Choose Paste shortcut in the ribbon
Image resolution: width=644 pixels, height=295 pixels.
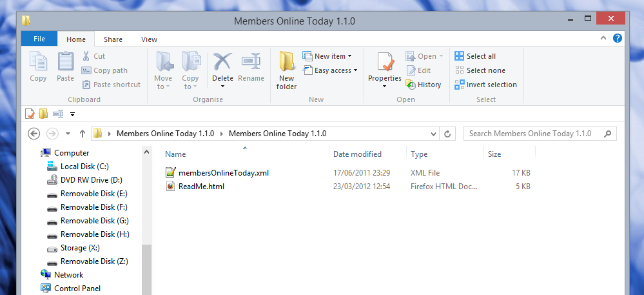(112, 85)
